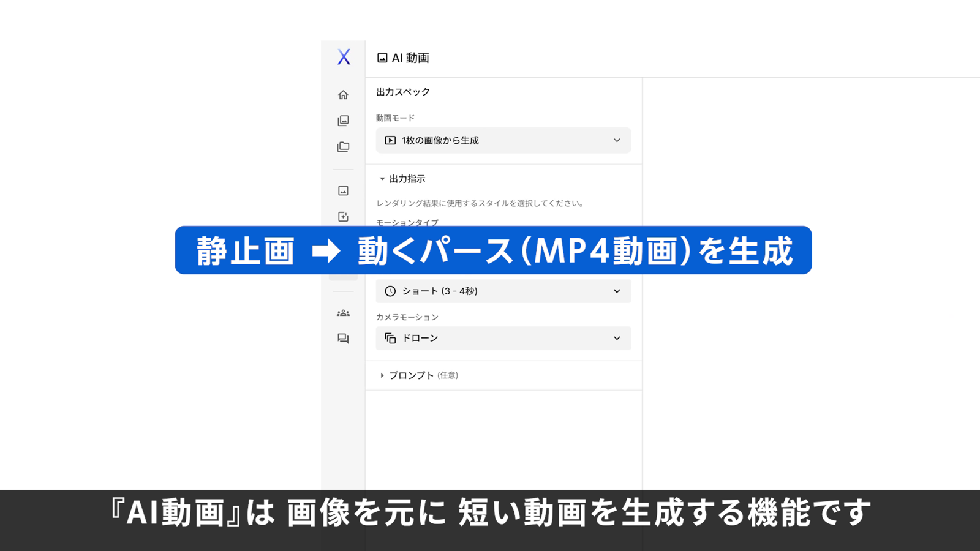The height and width of the screenshot is (551, 980).
Task: Click the レンダリング結果に使用するスタイルを選択してください。 hint text
Action: [480, 203]
